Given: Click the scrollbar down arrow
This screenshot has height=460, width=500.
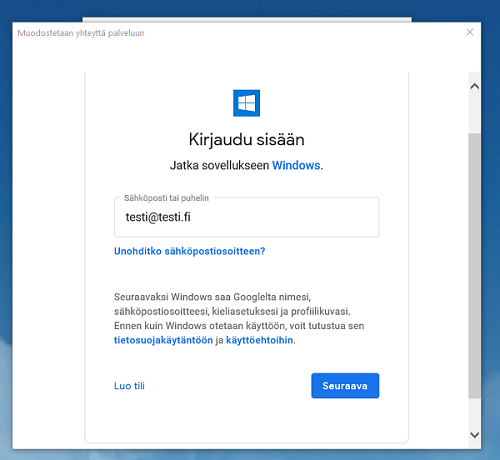Looking at the screenshot, I should pos(474,435).
